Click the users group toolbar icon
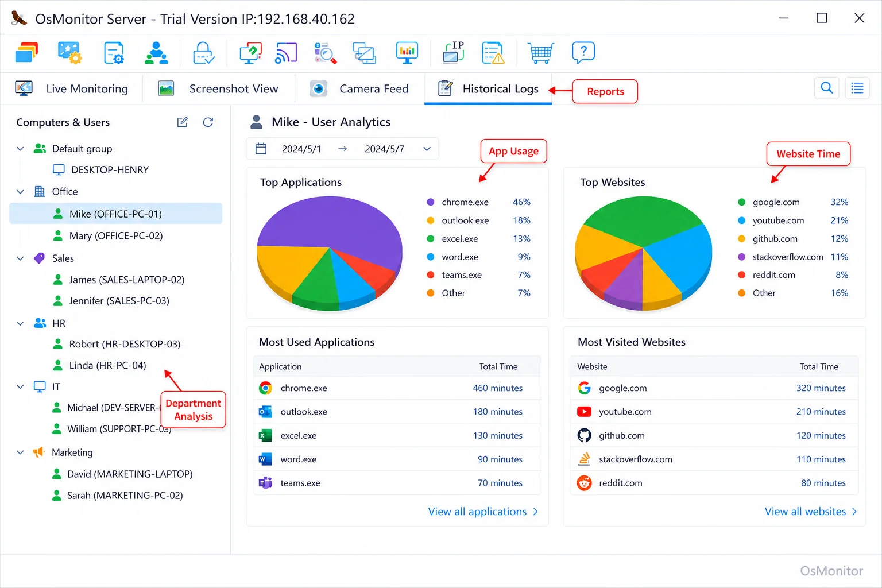The image size is (882, 588). click(x=156, y=53)
